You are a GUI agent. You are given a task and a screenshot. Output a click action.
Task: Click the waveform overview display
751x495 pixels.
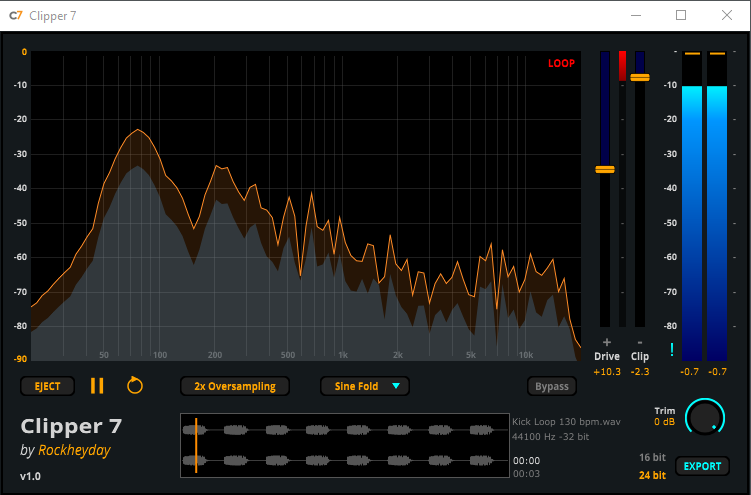(345, 445)
